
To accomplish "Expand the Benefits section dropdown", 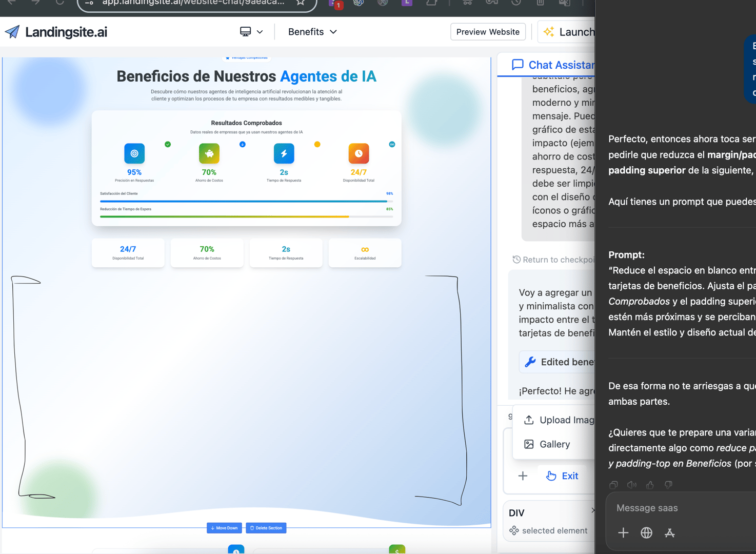I will [x=312, y=32].
